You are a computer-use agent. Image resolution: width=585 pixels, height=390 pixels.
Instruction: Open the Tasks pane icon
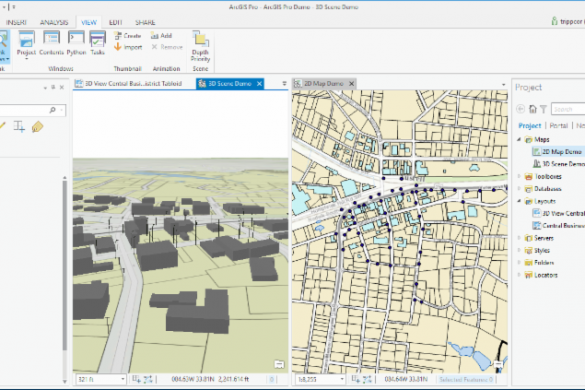pos(98,40)
